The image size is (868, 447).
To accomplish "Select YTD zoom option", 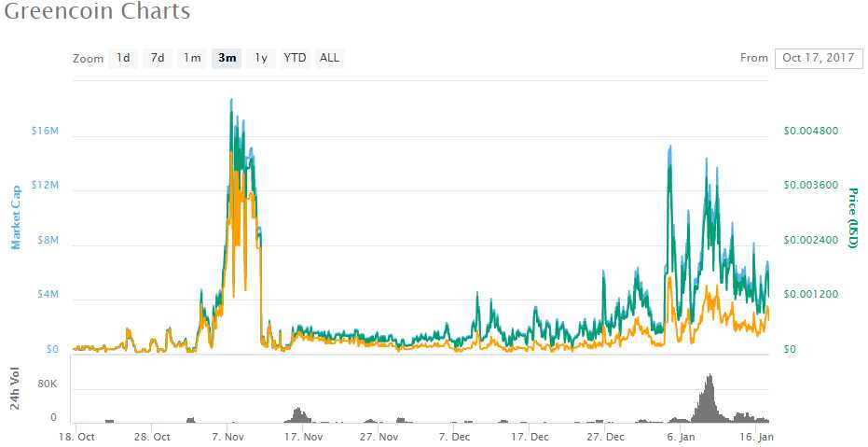I will (x=295, y=58).
